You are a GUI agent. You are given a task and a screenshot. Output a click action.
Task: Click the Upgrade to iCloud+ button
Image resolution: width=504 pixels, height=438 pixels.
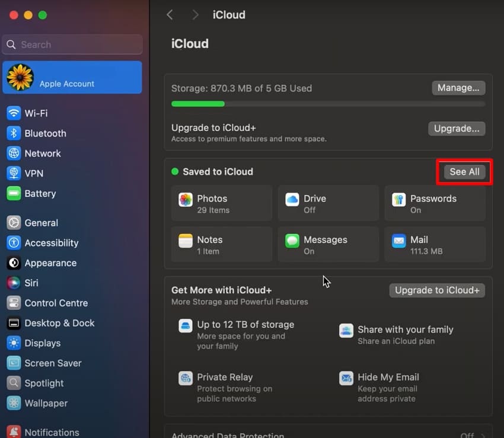[x=437, y=290]
